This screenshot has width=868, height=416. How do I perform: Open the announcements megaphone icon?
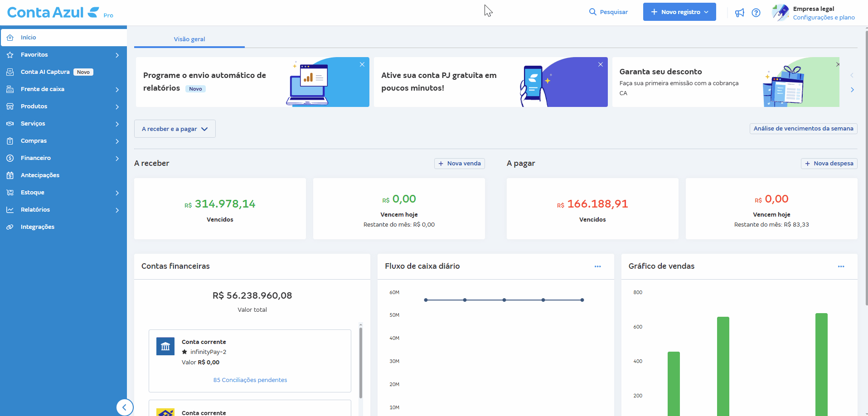click(x=739, y=12)
